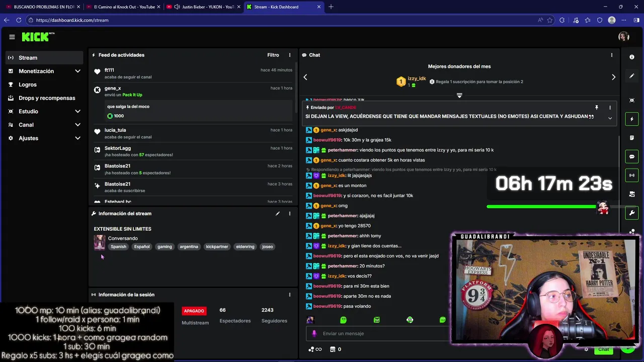
Task: Click the browser address bar URL
Action: (x=72, y=20)
